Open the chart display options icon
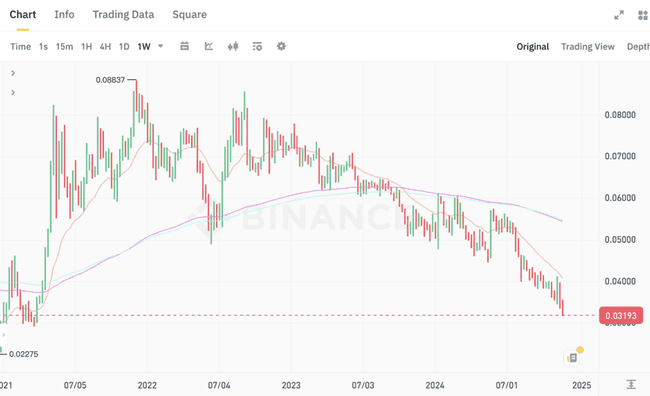The height and width of the screenshot is (396, 650). pyautogui.click(x=257, y=46)
